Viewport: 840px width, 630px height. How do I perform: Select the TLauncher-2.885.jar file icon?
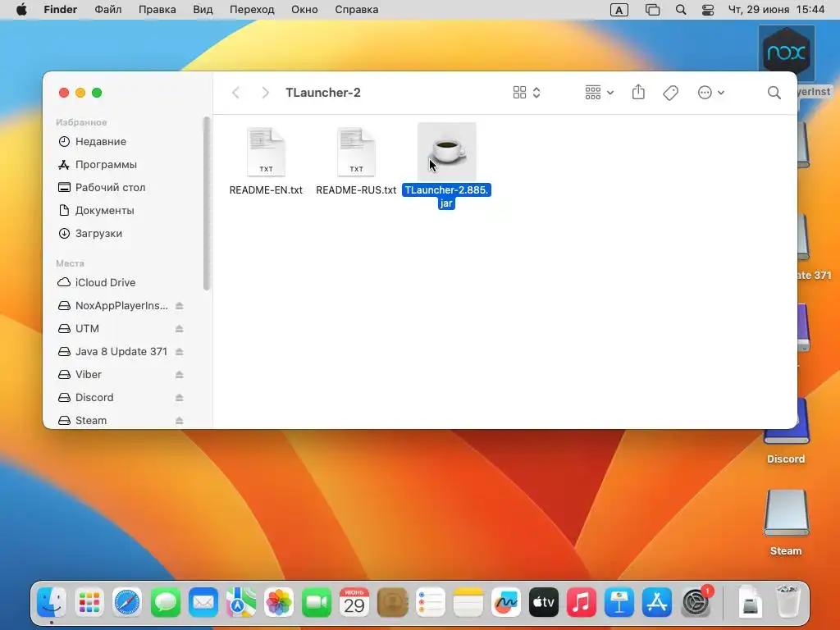[447, 152]
